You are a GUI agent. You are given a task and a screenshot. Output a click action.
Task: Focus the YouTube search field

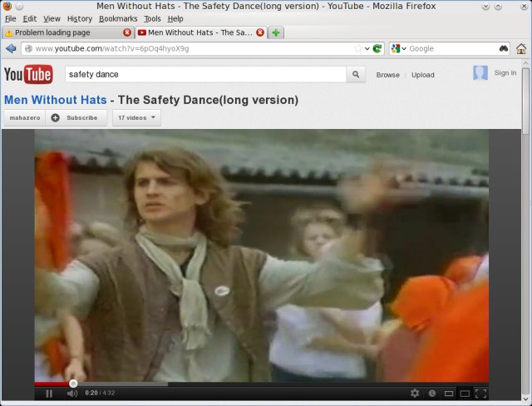[205, 74]
